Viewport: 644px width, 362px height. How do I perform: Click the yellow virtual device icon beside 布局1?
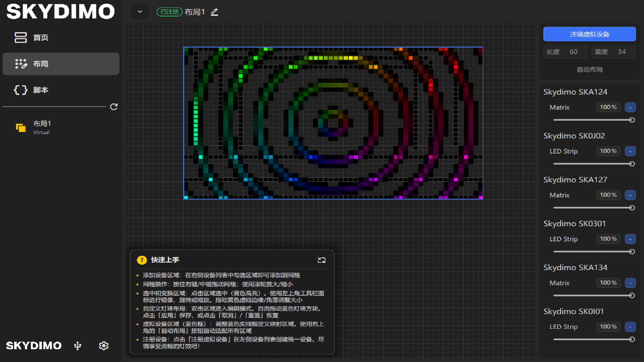pyautogui.click(x=21, y=127)
